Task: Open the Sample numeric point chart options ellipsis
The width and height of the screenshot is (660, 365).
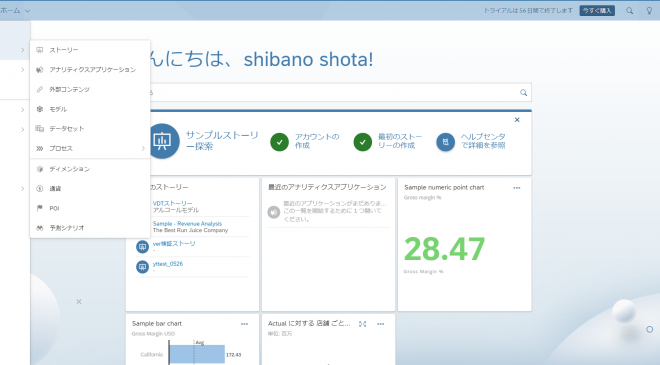Action: click(516, 188)
